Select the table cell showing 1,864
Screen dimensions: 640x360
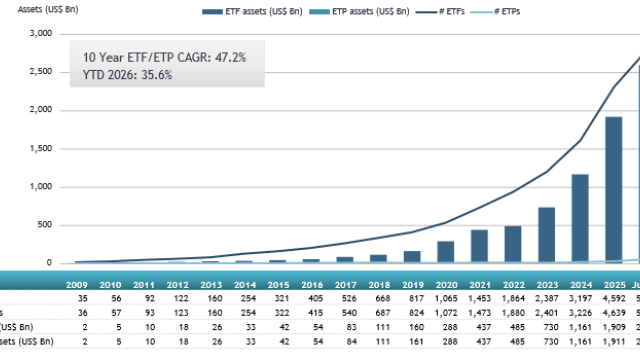point(513,299)
